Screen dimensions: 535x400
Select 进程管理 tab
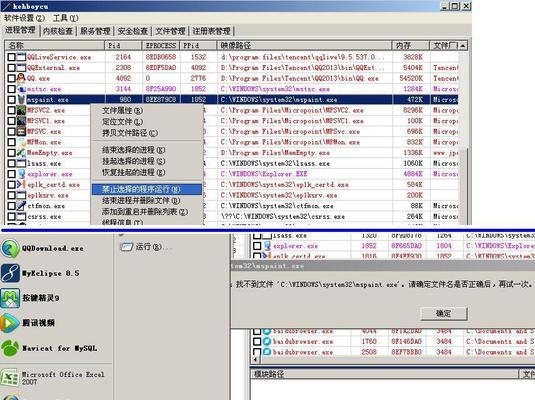coord(20,30)
